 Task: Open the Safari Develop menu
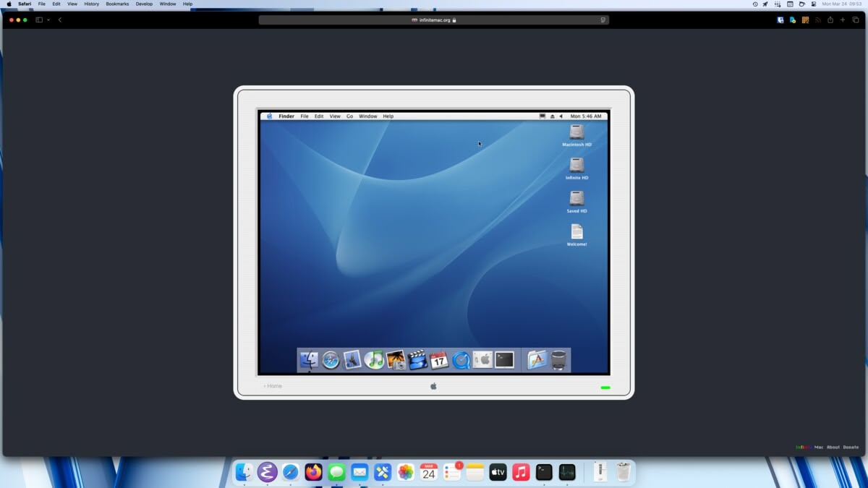tap(144, 4)
